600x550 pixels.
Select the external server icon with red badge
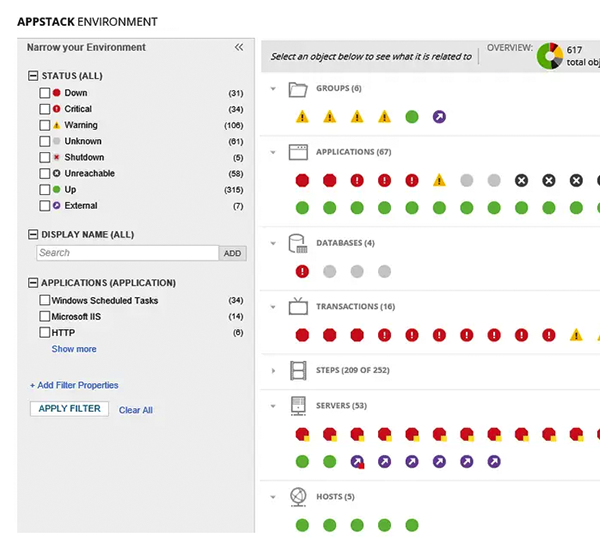point(357,462)
